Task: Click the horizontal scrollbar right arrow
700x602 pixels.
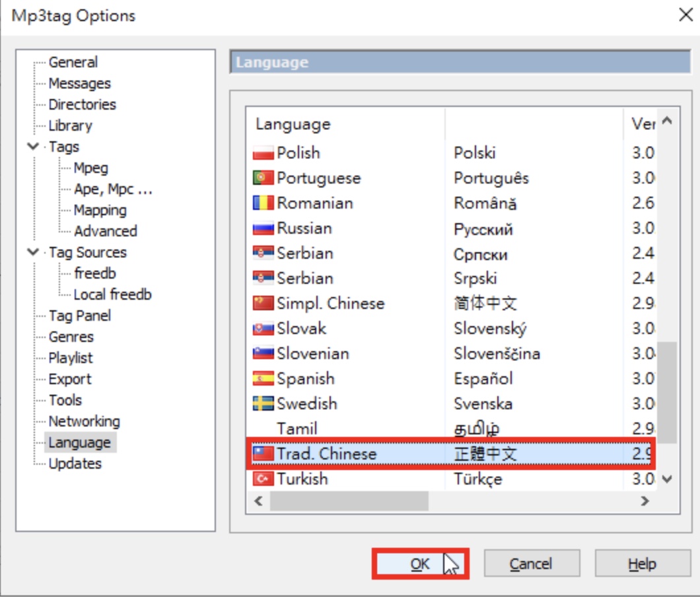Action: click(645, 501)
